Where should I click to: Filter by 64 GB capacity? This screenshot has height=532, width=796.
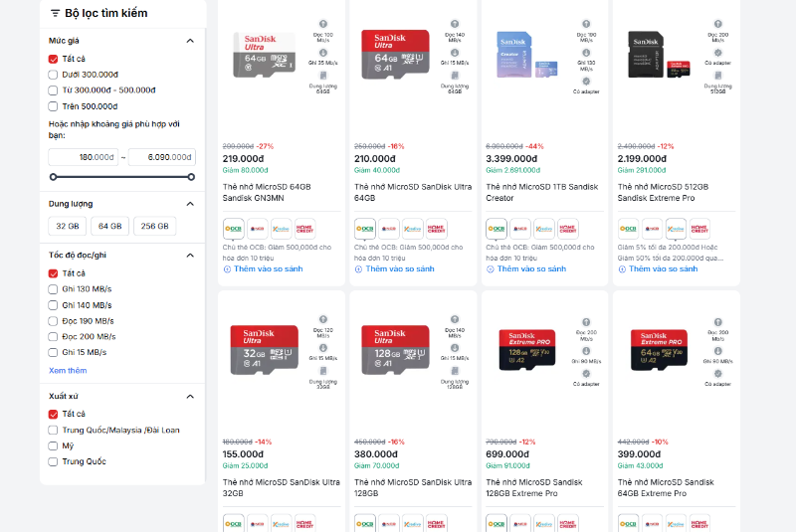tap(110, 226)
